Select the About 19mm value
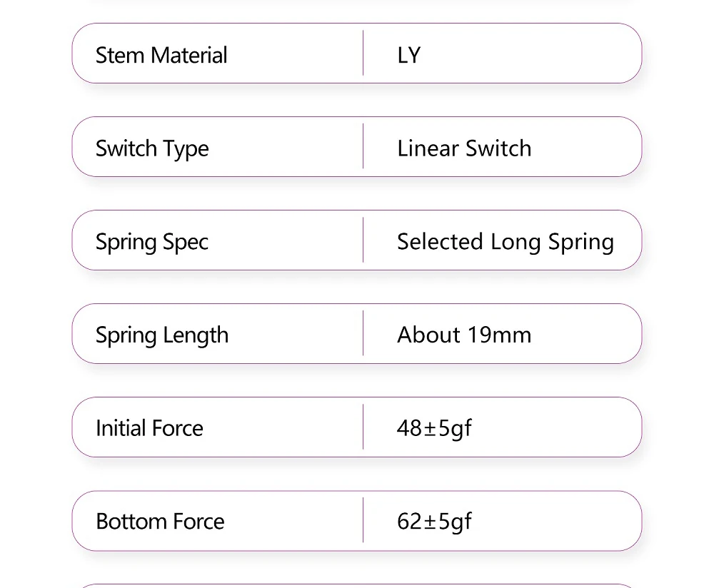This screenshot has width=714, height=588. (464, 335)
